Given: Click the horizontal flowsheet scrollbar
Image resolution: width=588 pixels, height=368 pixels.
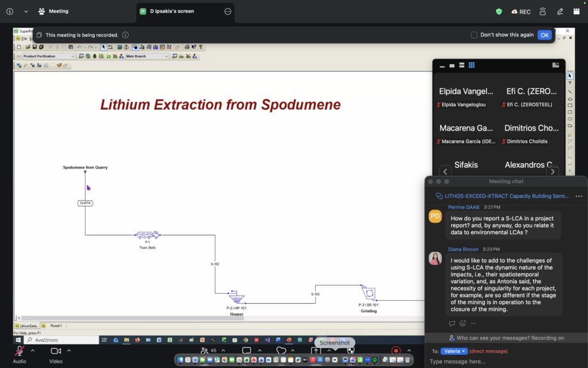Looking at the screenshot, I should [133, 318].
